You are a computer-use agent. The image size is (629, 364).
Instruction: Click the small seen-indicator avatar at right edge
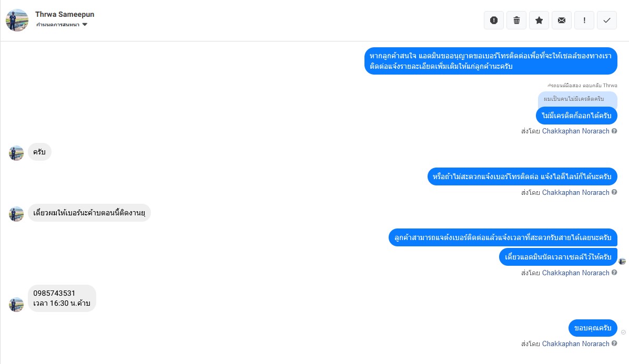click(x=623, y=261)
